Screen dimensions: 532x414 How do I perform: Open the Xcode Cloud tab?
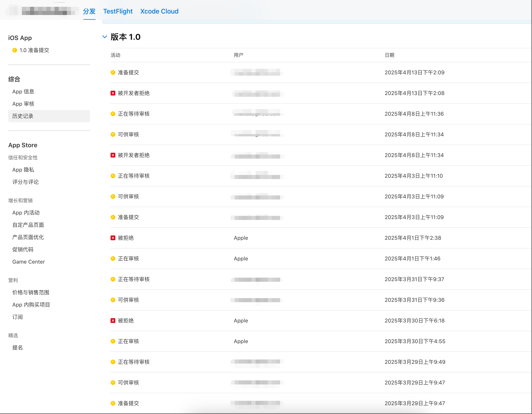(x=159, y=11)
